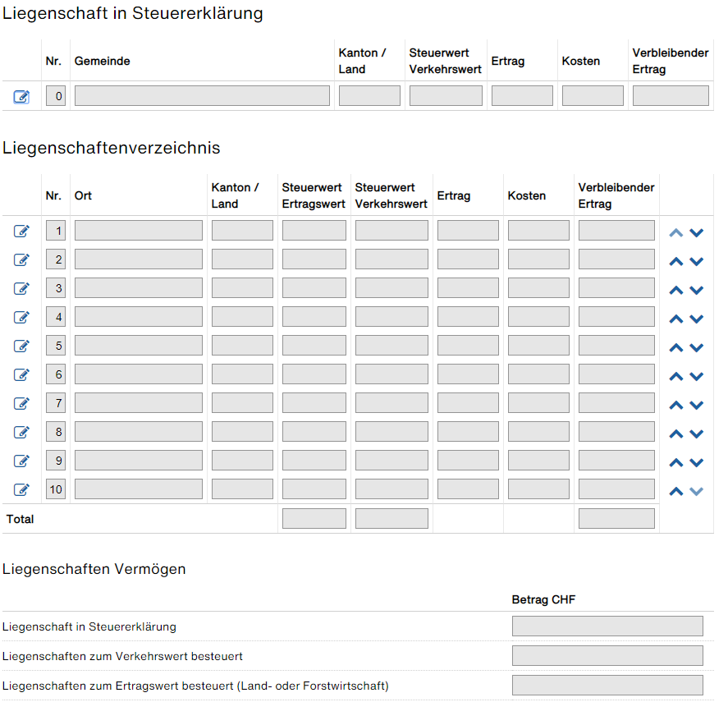Edit Liegenschaftenverzeichnis row 4
The image size is (728, 702).
(21, 317)
